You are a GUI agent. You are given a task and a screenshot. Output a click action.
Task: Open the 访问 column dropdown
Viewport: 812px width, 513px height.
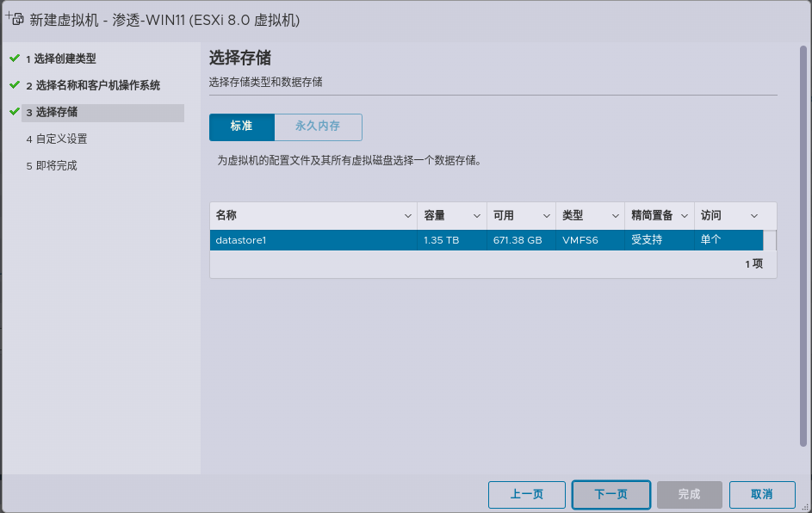tap(754, 215)
